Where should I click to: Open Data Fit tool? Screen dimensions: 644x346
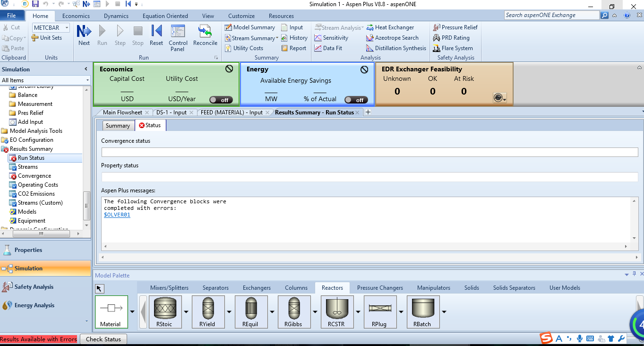coord(328,48)
